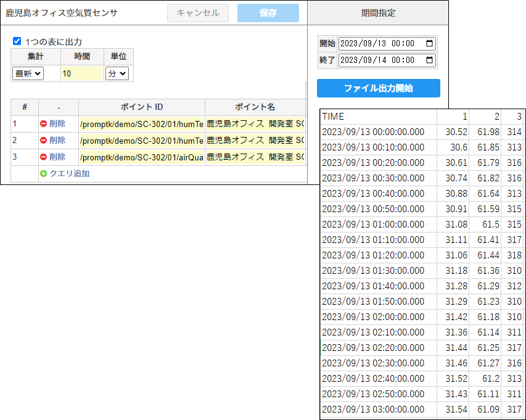Viewport: 526px width, 420px height.
Task: Click value 61.09 in the 03:00 row
Action: coord(488,410)
